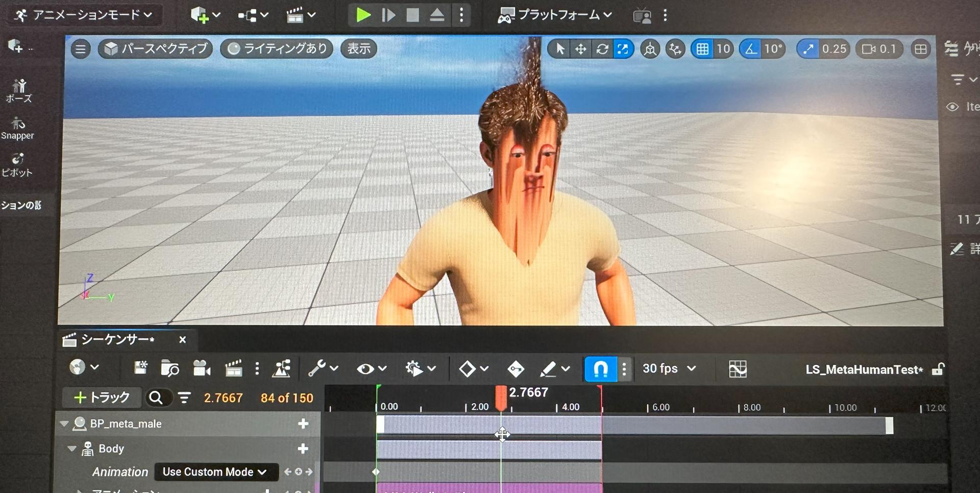The height and width of the screenshot is (493, 980).
Task: Open the Sequencer curve editor icon
Action: tap(738, 369)
